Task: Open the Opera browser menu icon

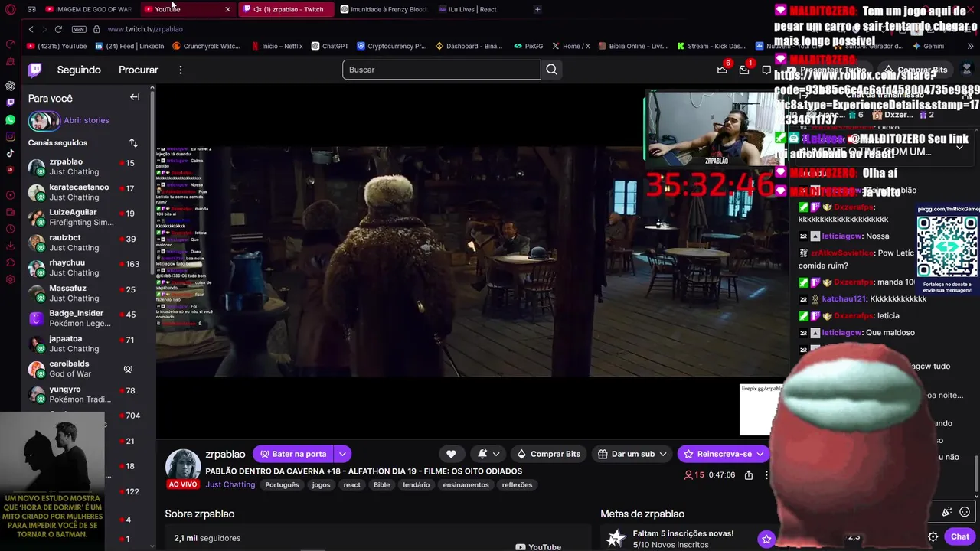Action: pos(11,9)
